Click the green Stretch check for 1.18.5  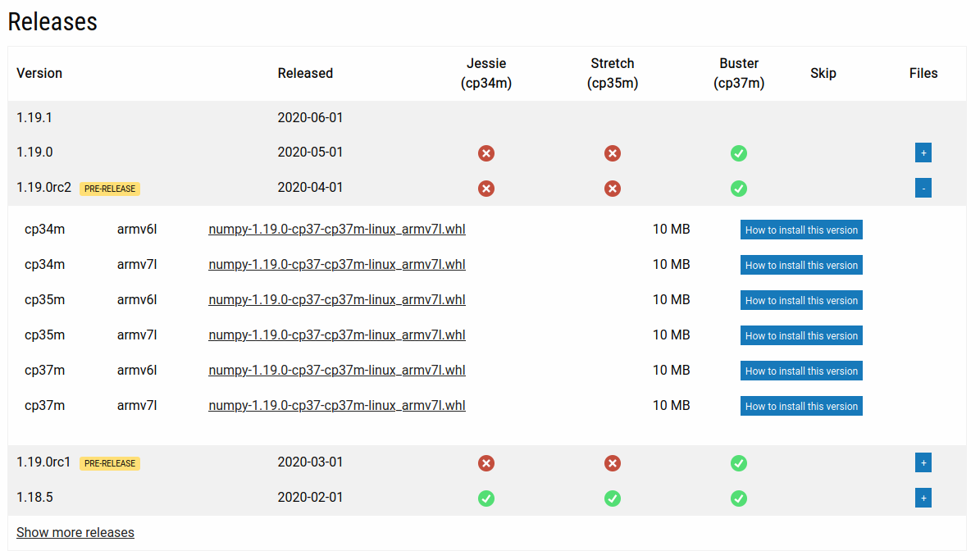pyautogui.click(x=613, y=499)
